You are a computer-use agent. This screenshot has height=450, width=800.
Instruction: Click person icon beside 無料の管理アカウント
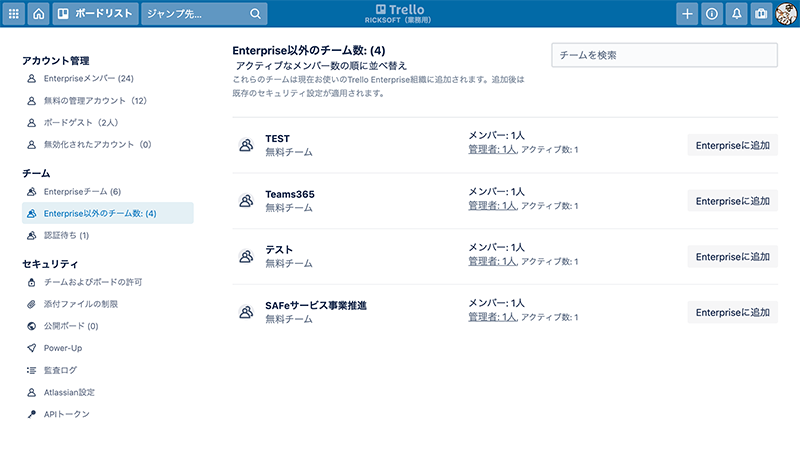[32, 101]
